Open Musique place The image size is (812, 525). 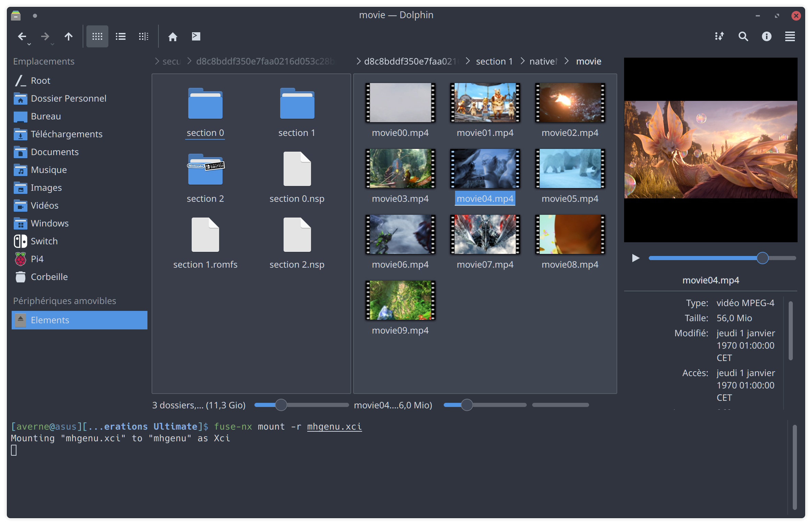(80, 170)
